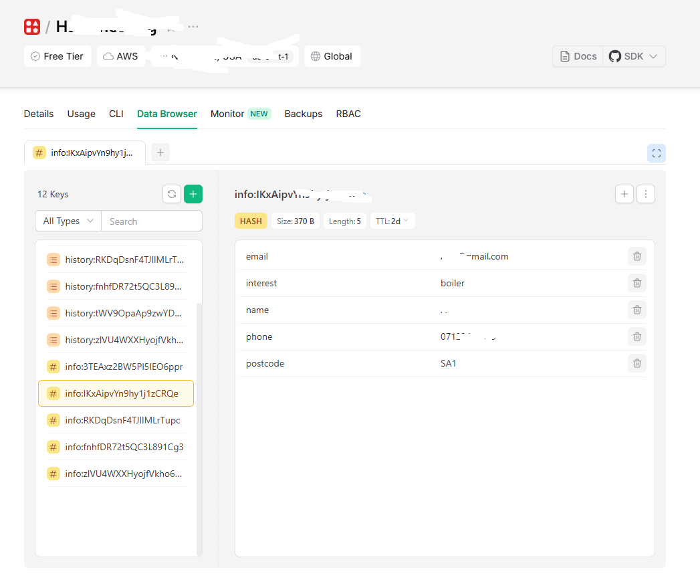Delete the phone field

point(637,337)
